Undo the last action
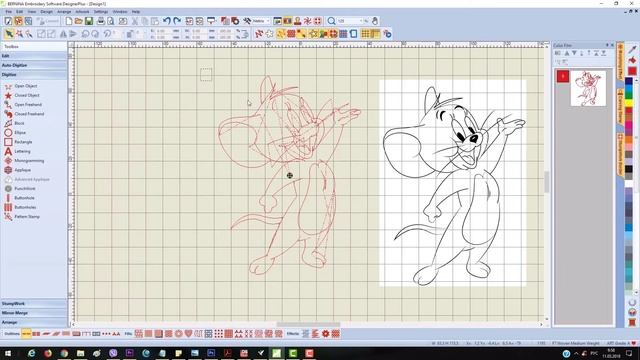Viewport: 640px width, 360px height. pyautogui.click(x=167, y=21)
